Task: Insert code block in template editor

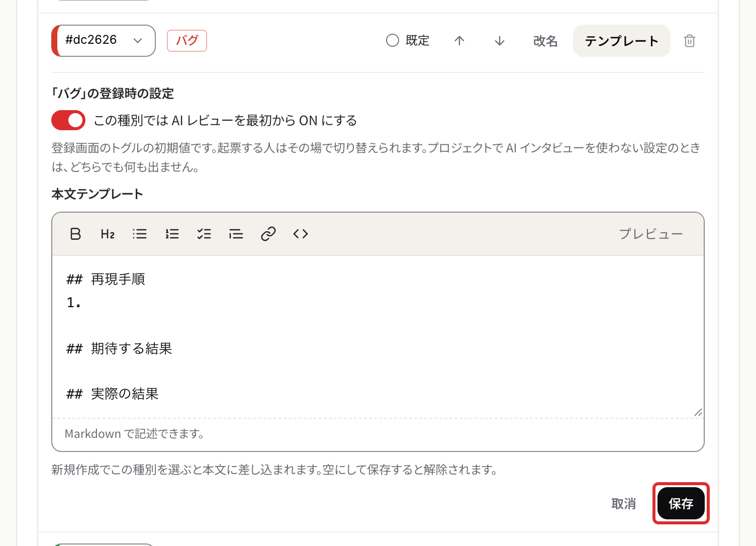Action: click(x=301, y=234)
